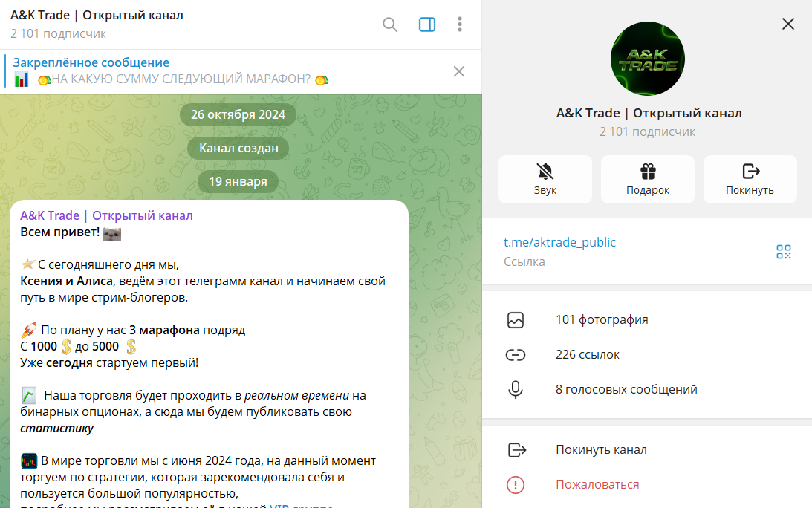Open search in the channel header
This screenshot has height=508, width=812.
coord(390,25)
